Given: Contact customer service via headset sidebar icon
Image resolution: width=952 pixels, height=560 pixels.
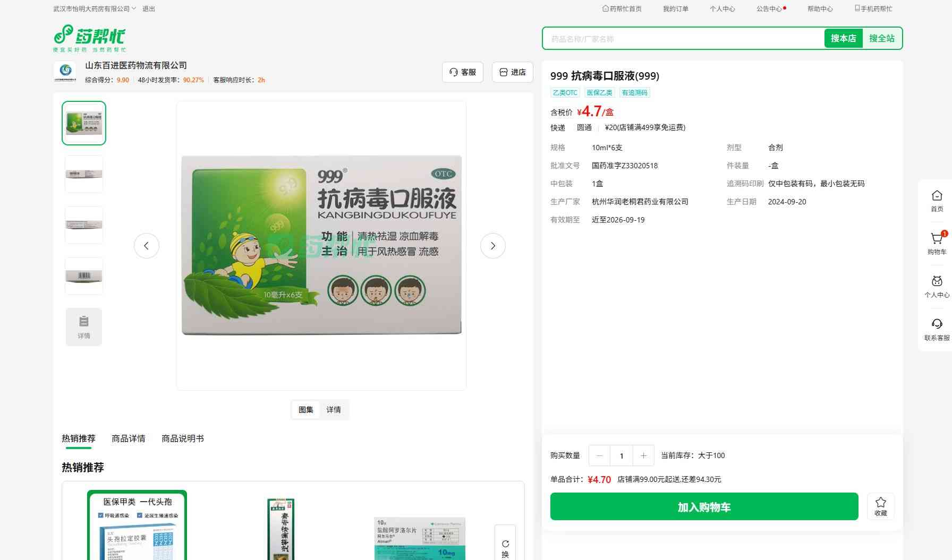Looking at the screenshot, I should pos(937,329).
